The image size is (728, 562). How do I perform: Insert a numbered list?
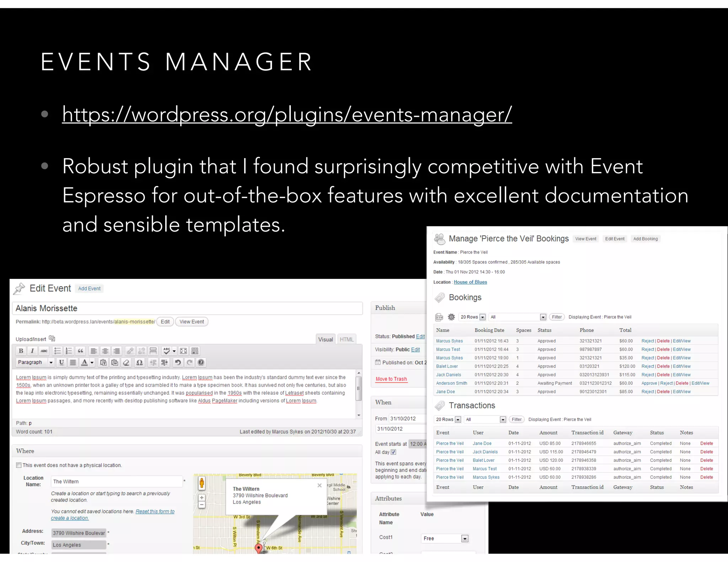tap(69, 351)
